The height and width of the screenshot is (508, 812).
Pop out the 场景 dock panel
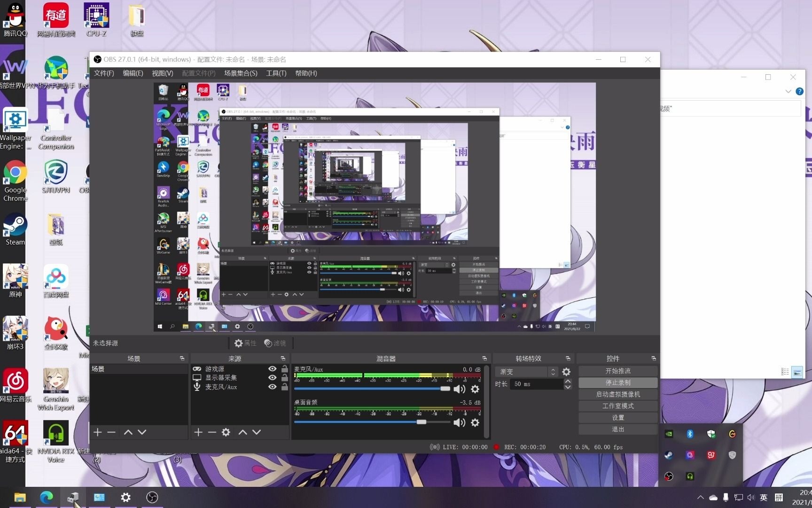point(182,358)
